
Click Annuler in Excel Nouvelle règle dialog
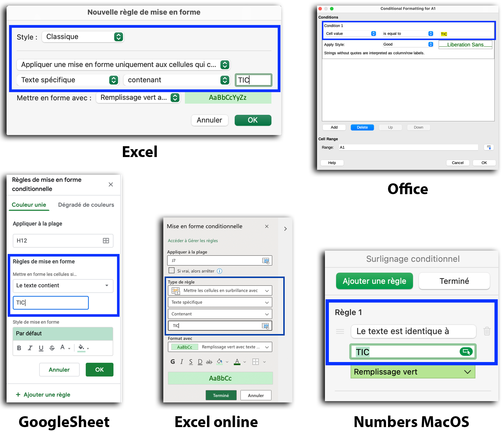pyautogui.click(x=210, y=120)
